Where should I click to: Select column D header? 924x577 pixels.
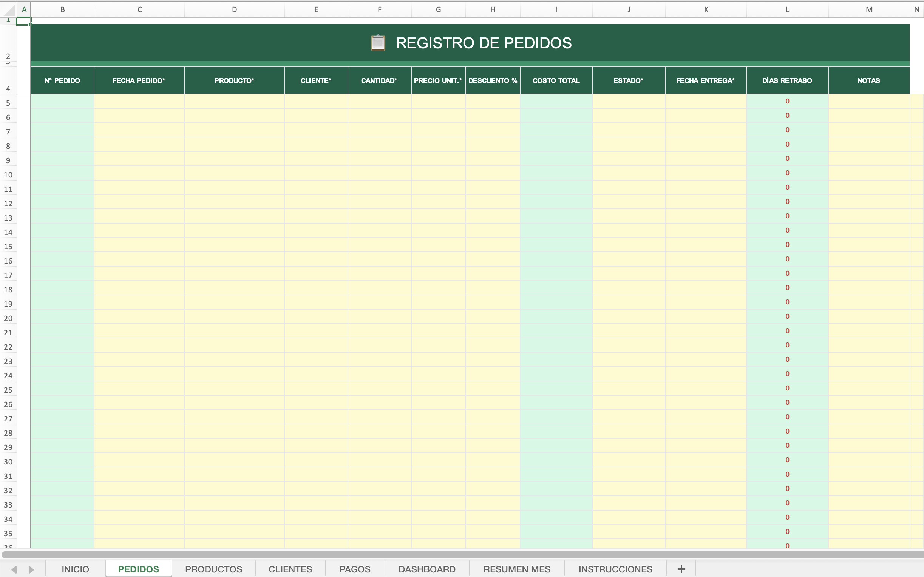[x=234, y=9]
